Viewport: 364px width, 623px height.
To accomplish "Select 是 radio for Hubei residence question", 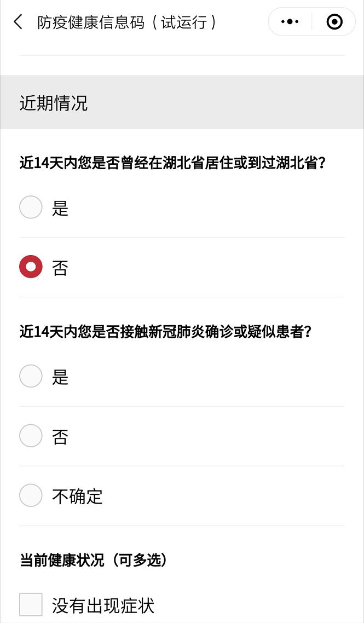I will pos(31,207).
